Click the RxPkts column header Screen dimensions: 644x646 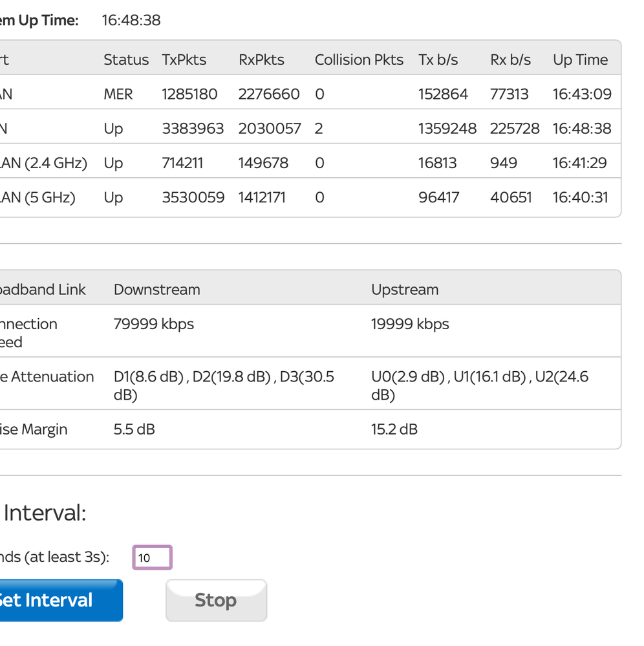coord(261,60)
